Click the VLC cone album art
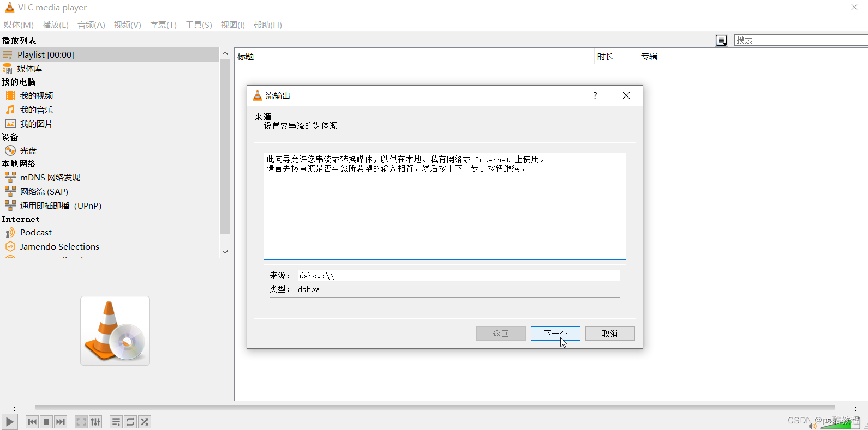868x430 pixels. (x=115, y=331)
